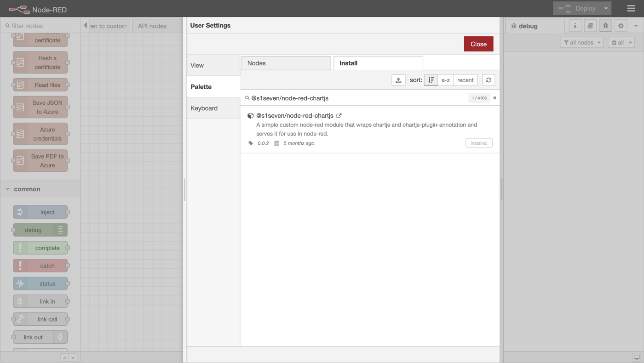Select the relevance sort toggle
This screenshot has height=363, width=644.
pos(431,80)
